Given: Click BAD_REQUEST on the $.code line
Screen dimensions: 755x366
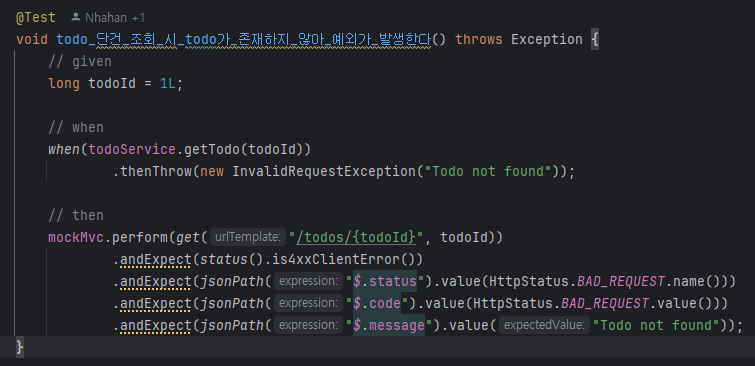Looking at the screenshot, I should click(605, 304).
